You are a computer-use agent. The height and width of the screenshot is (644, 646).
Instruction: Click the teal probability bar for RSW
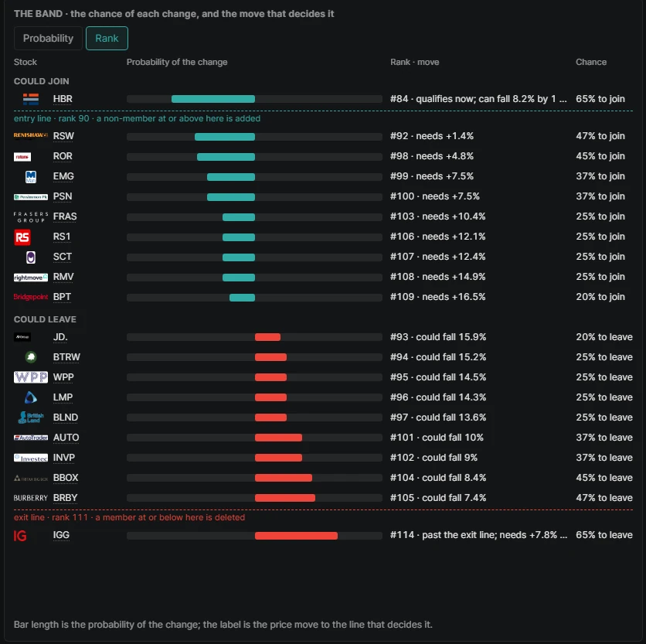coord(225,137)
